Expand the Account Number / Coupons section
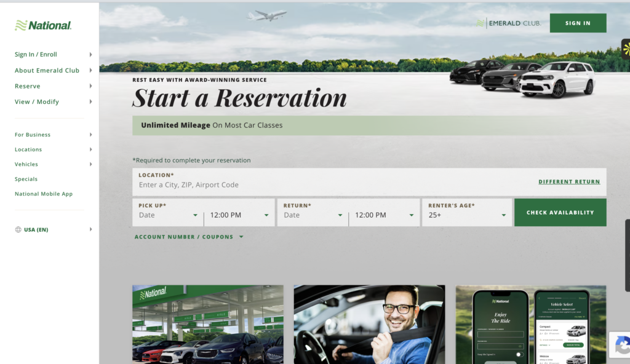 [189, 237]
